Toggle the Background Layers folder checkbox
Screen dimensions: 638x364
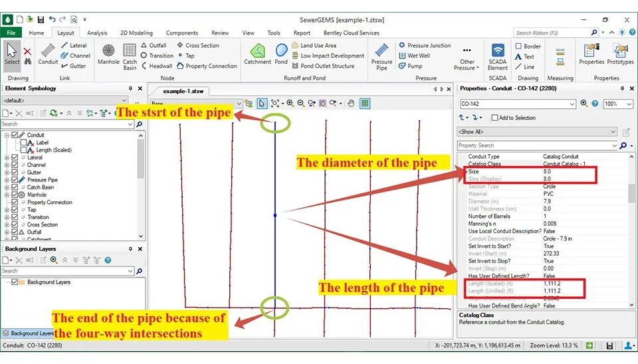15,282
